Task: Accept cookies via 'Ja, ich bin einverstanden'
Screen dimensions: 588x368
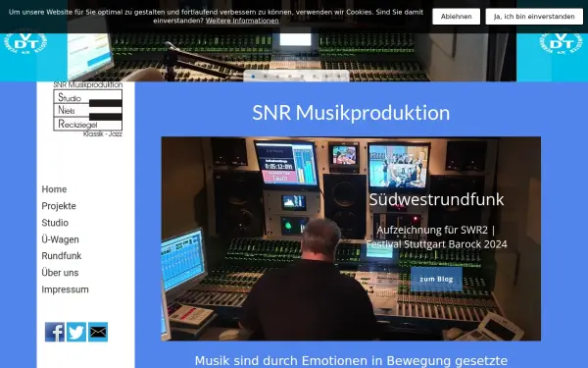Action: click(x=534, y=17)
